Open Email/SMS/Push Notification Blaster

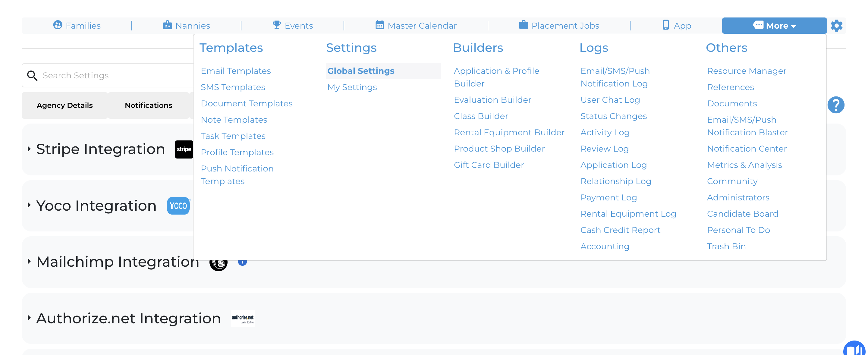point(747,126)
